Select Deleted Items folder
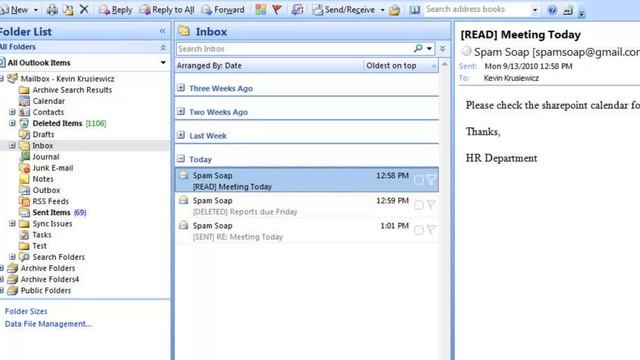Screen dimensions: 640x360 point(57,123)
